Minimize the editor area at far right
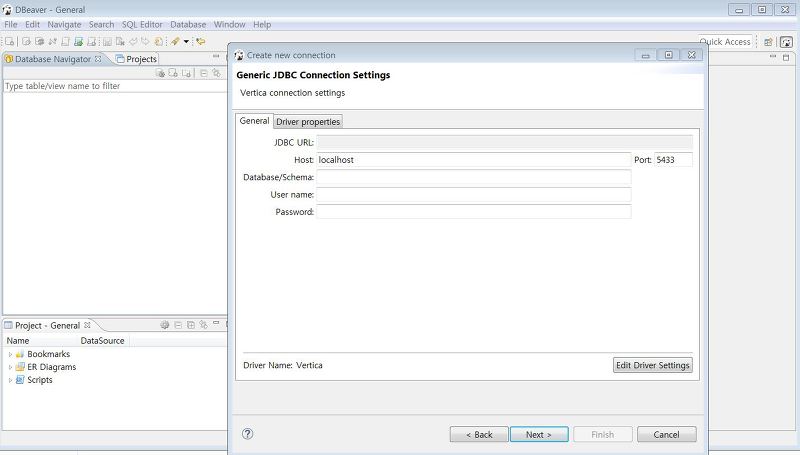Viewport: 800px width, 455px height. (x=773, y=56)
